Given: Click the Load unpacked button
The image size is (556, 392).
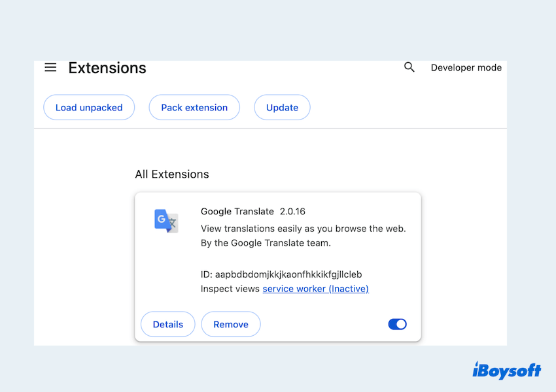Looking at the screenshot, I should pyautogui.click(x=89, y=108).
